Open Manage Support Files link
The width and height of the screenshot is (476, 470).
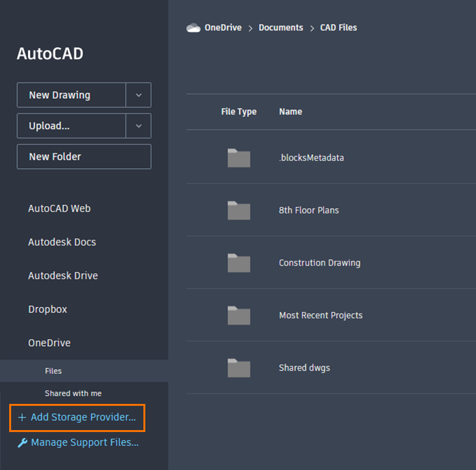pyautogui.click(x=84, y=443)
